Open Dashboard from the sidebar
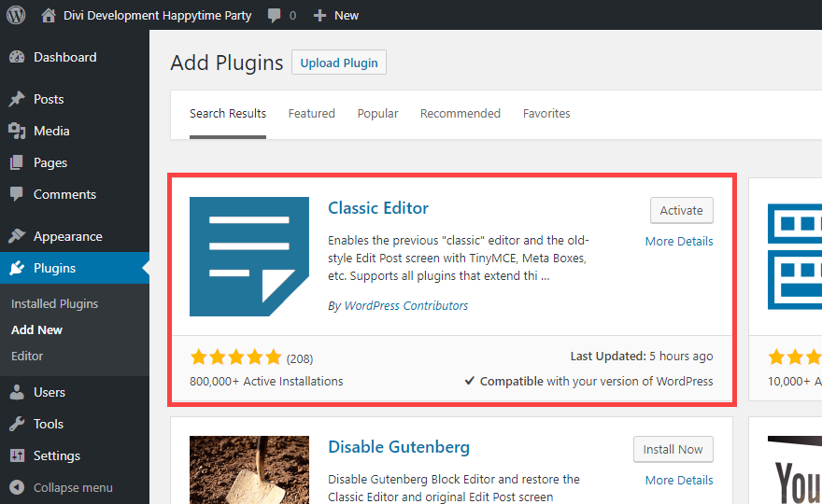Screen dimensions: 822x504 pyautogui.click(x=64, y=57)
